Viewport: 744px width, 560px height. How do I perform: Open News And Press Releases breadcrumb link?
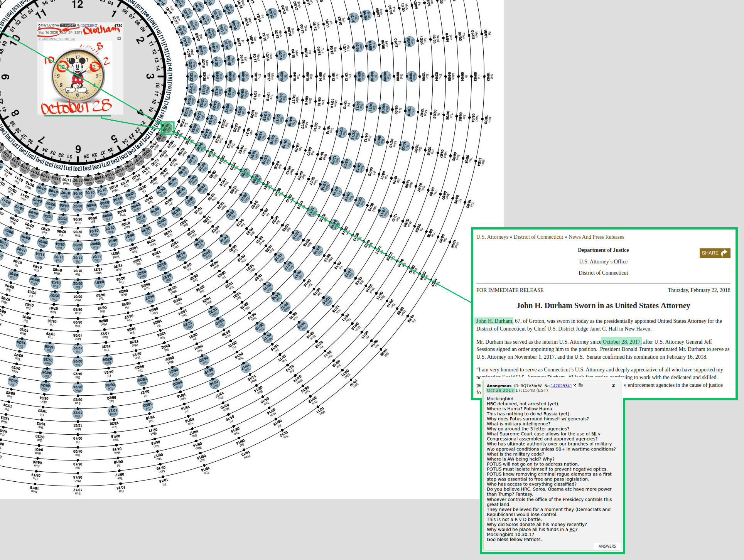click(x=596, y=237)
